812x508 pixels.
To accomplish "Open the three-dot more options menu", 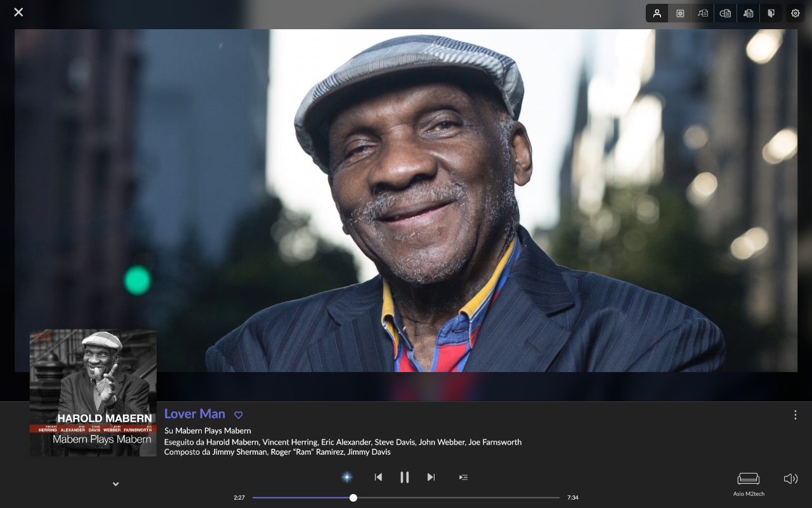I will tap(796, 415).
